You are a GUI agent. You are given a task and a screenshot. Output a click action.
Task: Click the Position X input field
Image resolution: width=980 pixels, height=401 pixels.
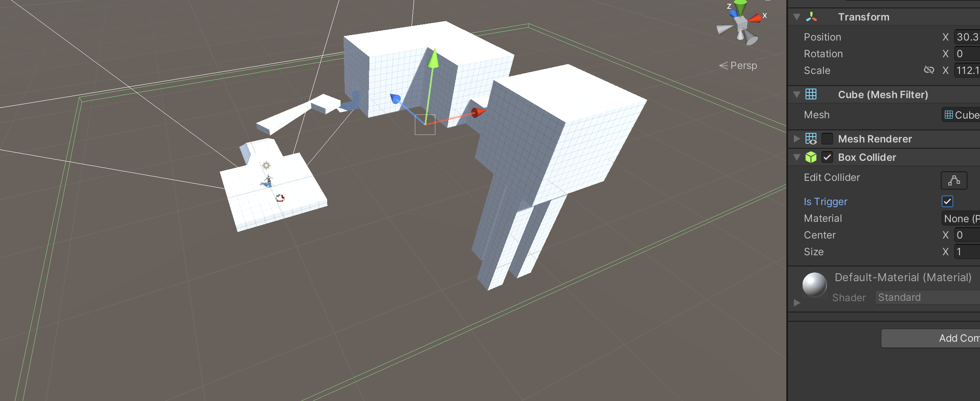pyautogui.click(x=967, y=37)
